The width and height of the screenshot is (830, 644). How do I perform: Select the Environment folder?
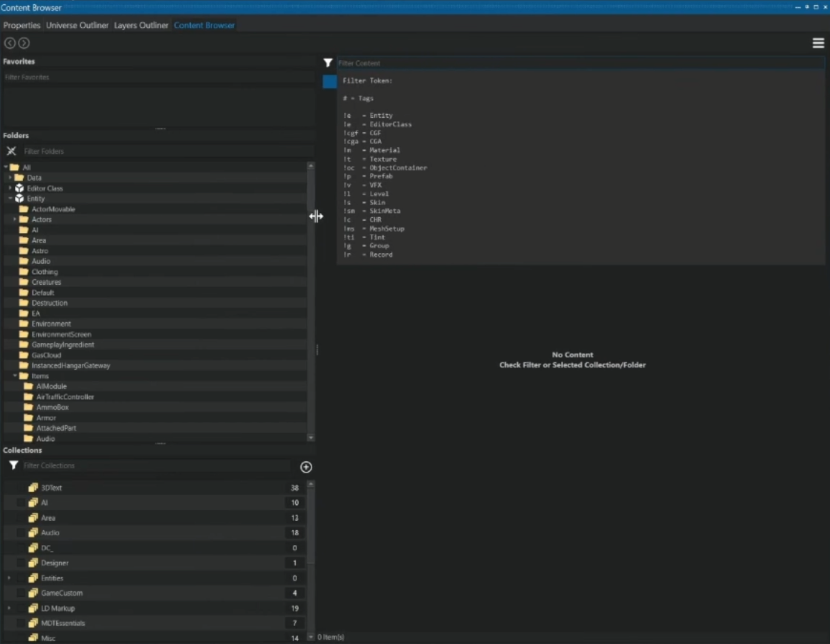51,324
